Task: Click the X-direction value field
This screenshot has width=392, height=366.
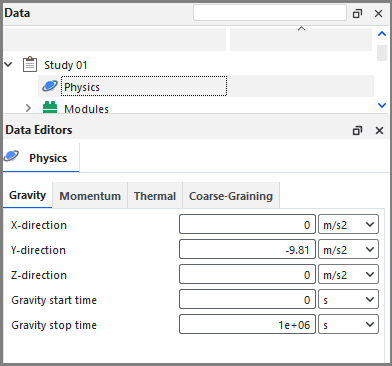Action: pos(247,224)
